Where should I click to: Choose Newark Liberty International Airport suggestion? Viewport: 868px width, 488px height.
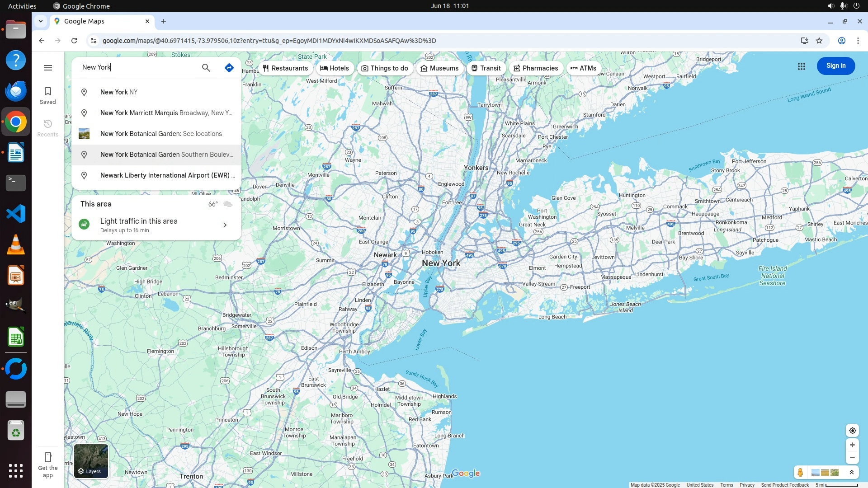coord(165,175)
